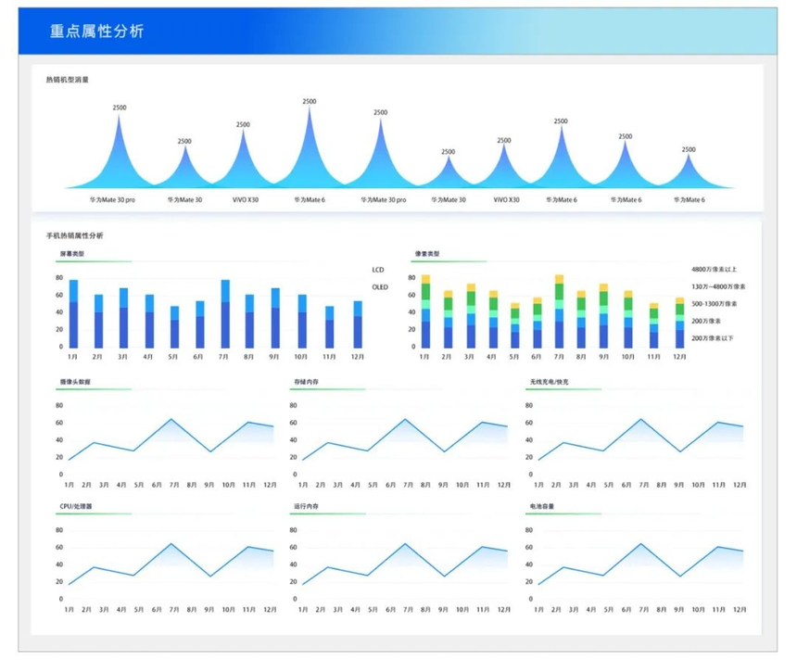Click the "200万像素" legend entry above "200万像素以下"

(x=705, y=322)
